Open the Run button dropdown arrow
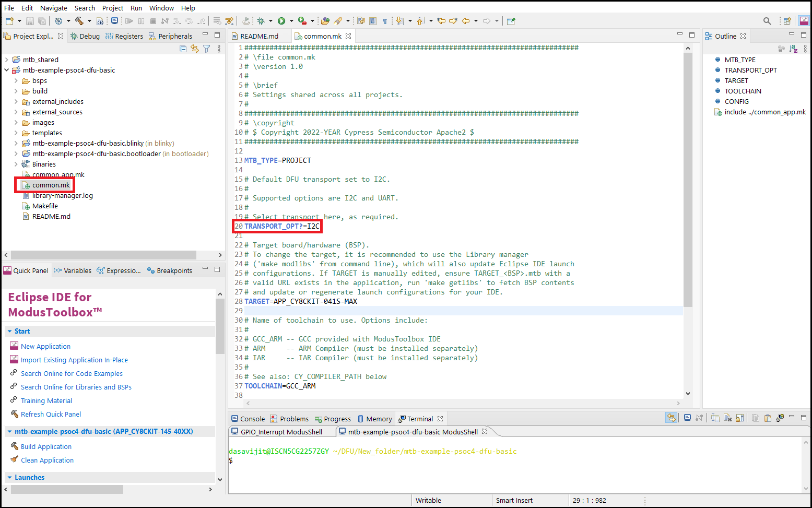The image size is (812, 508). 291,21
